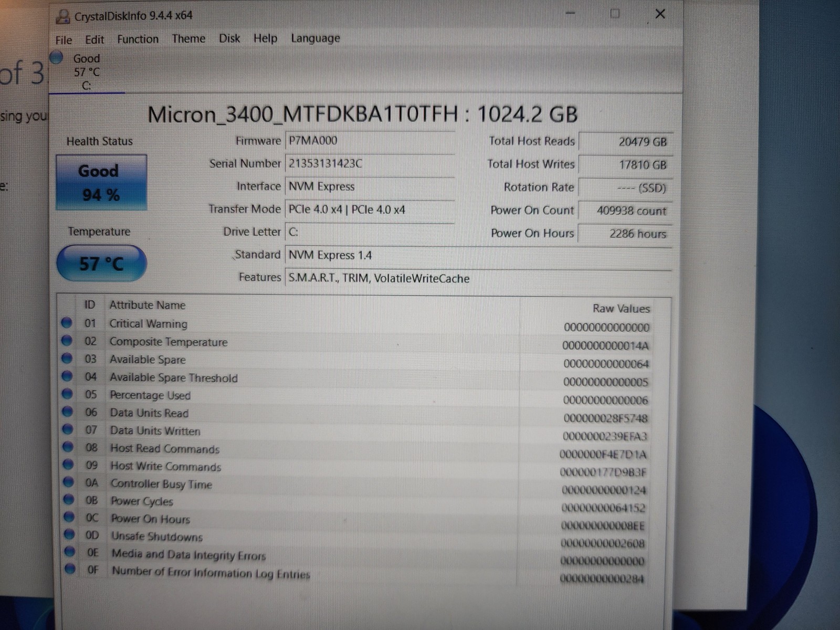Screen dimensions: 840x630
Task: Click the Total Host Writes value 17810 GB
Action: tap(625, 165)
